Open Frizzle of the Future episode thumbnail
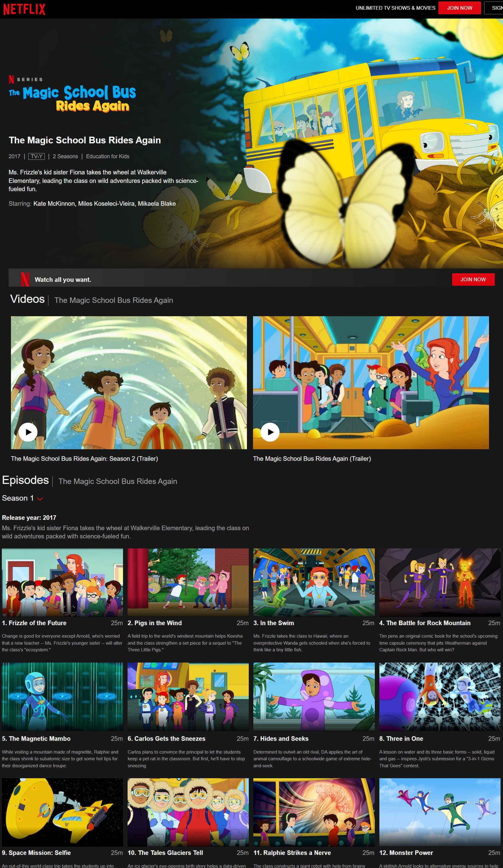The image size is (503, 868). 62,582
